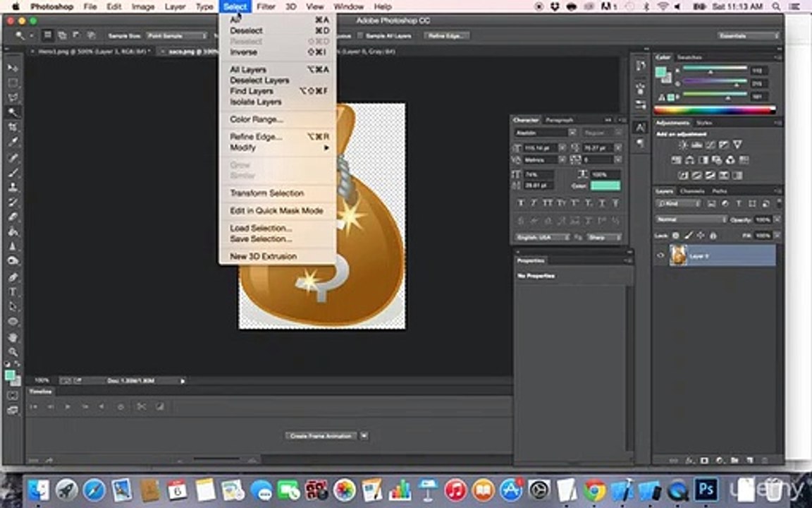The image size is (812, 508).
Task: Open the Essentials workspace dropdown
Action: tap(749, 36)
